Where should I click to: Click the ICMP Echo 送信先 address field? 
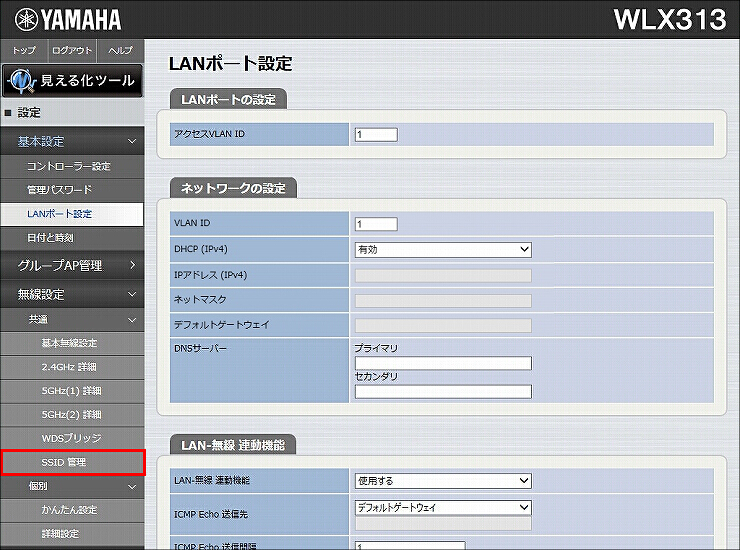(x=443, y=524)
